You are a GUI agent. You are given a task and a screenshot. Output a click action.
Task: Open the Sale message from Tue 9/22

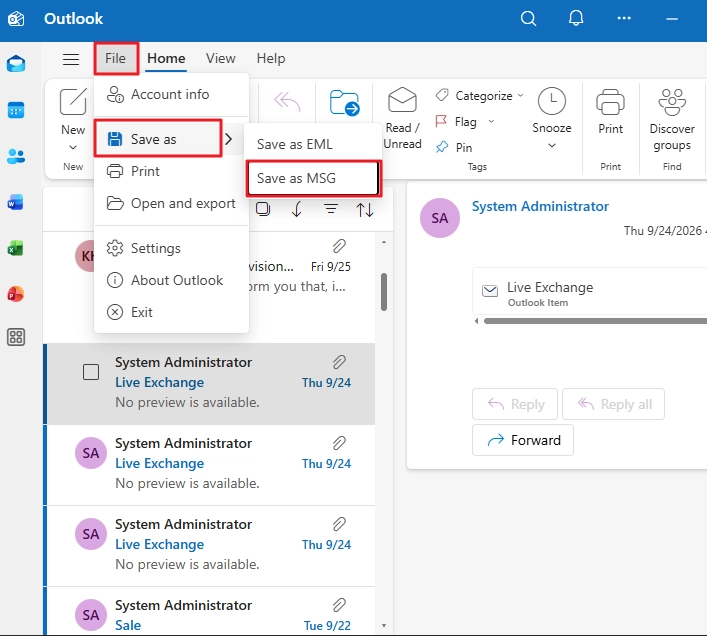[211, 611]
